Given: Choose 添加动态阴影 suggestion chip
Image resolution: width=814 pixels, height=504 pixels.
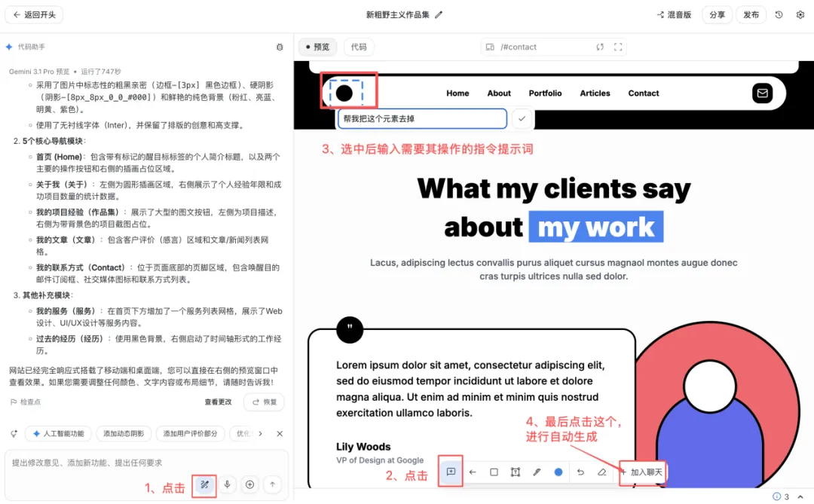Looking at the screenshot, I should [x=124, y=434].
